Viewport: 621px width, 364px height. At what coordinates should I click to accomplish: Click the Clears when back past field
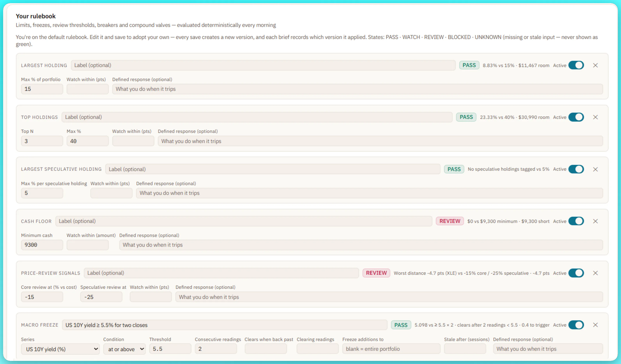pos(266,349)
